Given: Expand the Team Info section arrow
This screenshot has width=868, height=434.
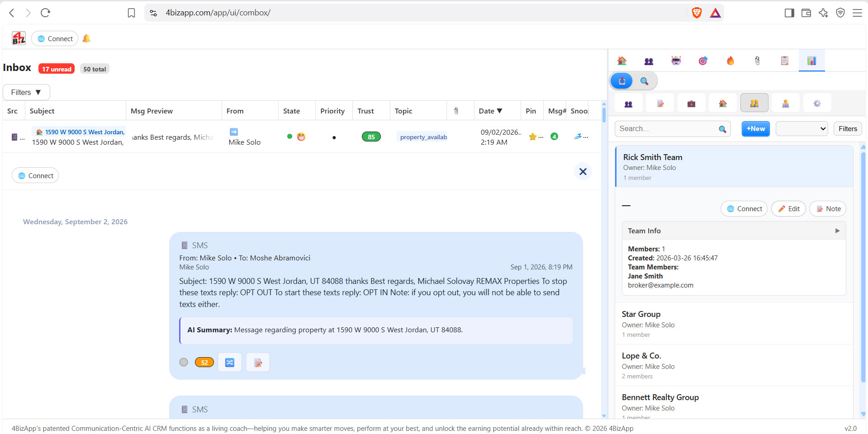Looking at the screenshot, I should pyautogui.click(x=837, y=231).
